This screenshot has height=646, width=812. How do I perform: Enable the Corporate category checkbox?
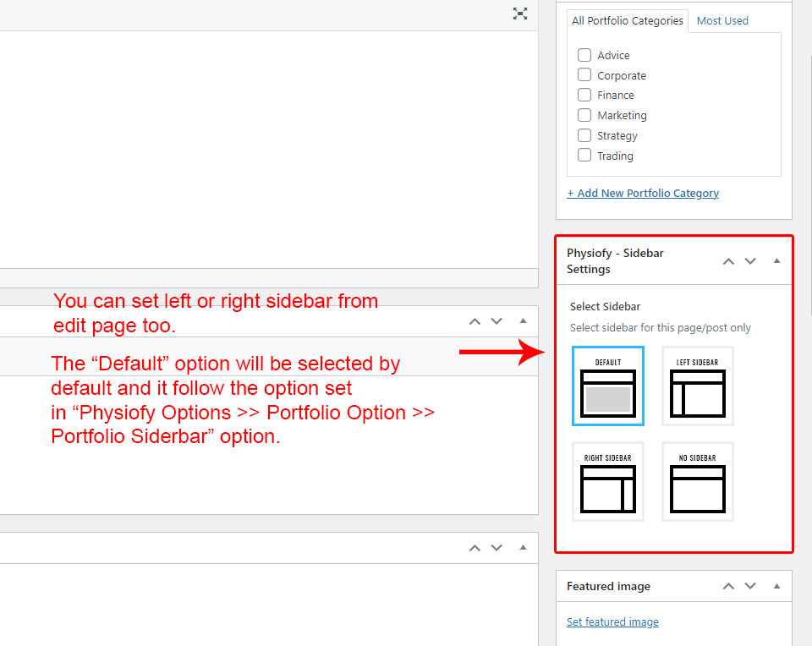pos(584,75)
